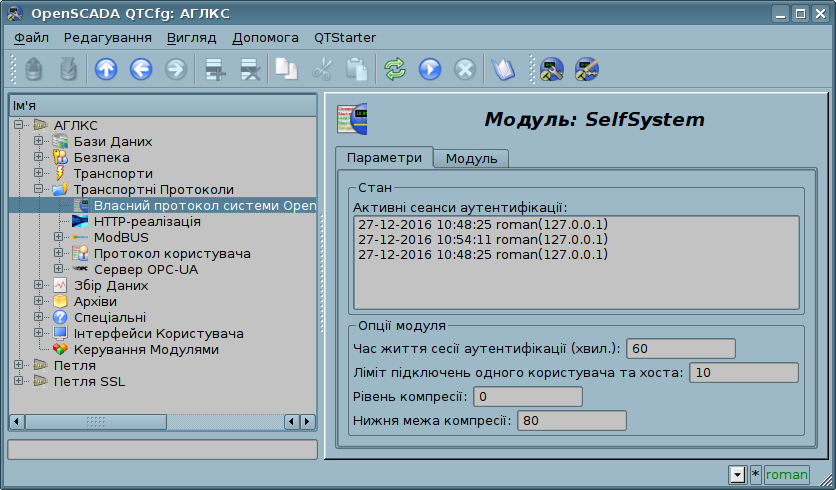Select the Параметри tab
The height and width of the screenshot is (490, 836).
tap(384, 158)
